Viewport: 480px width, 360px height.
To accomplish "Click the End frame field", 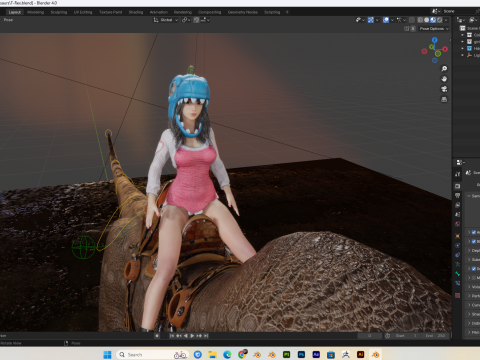I will tap(435, 336).
